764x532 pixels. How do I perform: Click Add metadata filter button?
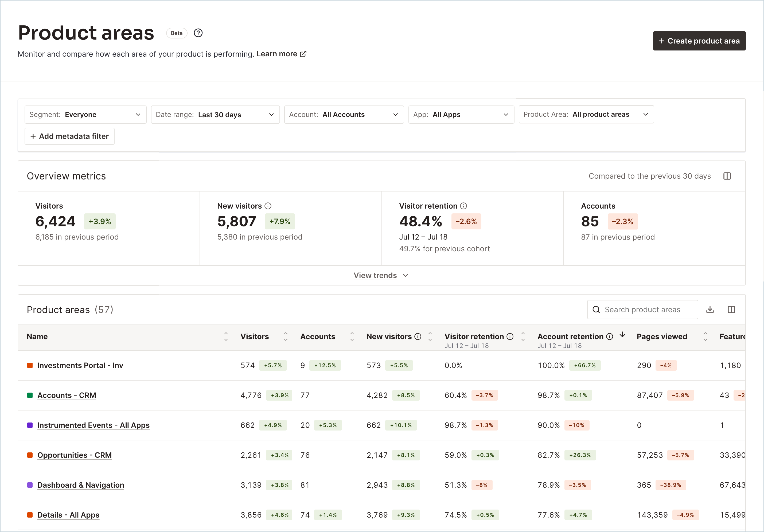click(x=69, y=136)
